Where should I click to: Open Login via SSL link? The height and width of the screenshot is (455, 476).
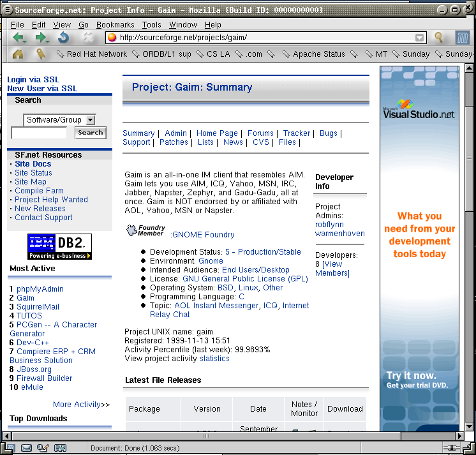[33, 80]
